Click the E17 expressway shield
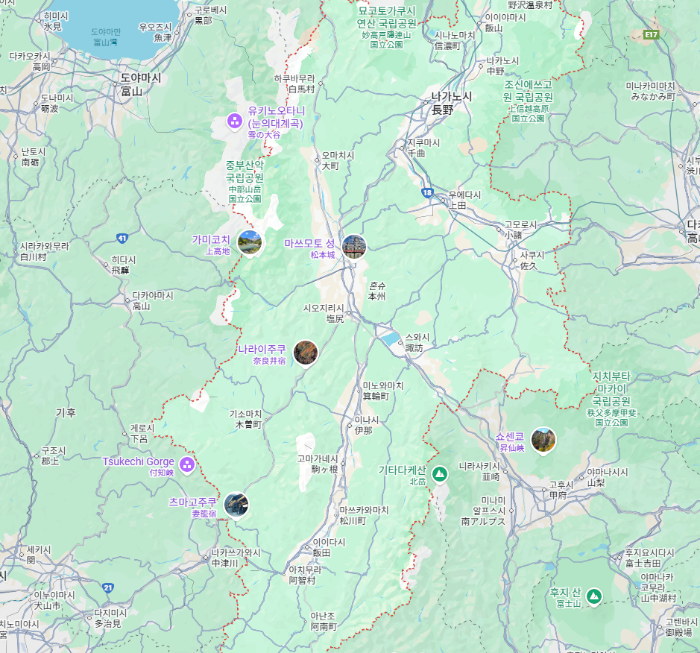Viewport: 700px width, 653px height. point(651,35)
